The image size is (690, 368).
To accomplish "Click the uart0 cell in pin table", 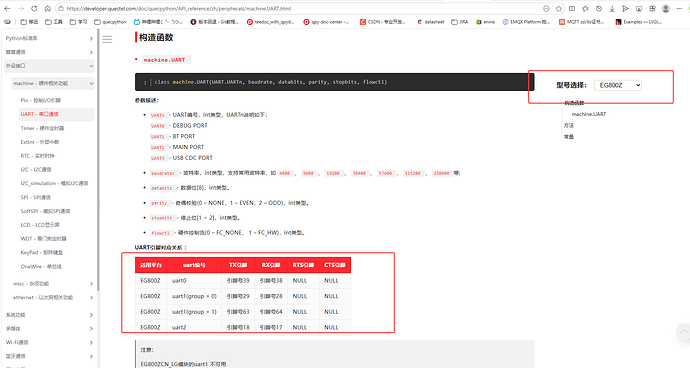I will point(194,280).
